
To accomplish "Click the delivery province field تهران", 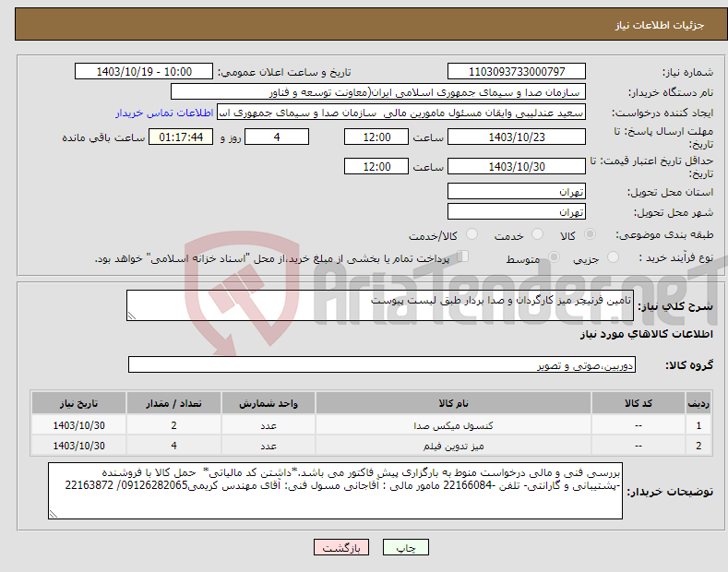I will [517, 191].
